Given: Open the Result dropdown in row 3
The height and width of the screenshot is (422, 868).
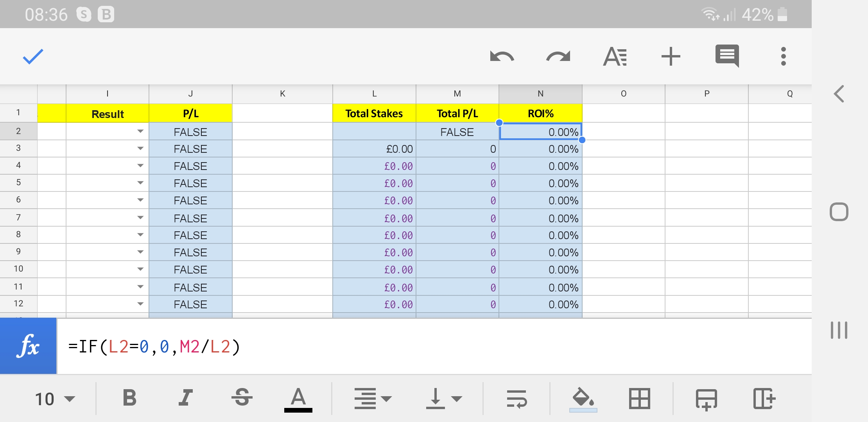Looking at the screenshot, I should [140, 148].
